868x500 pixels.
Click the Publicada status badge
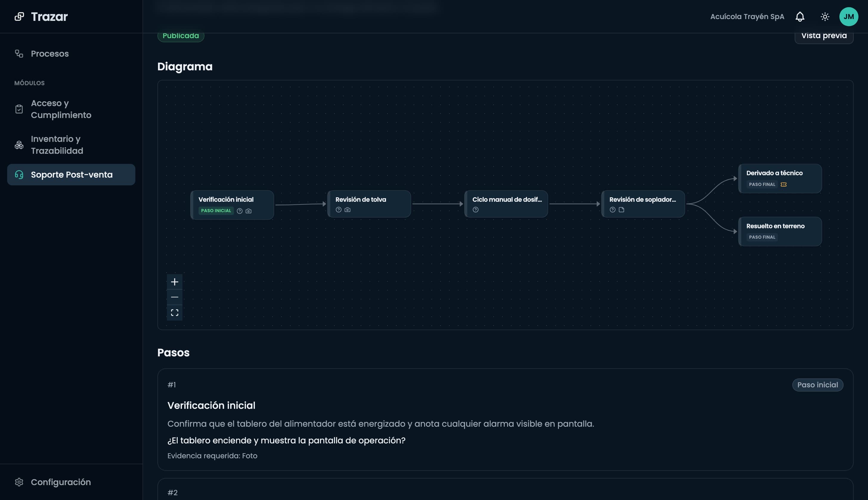pyautogui.click(x=181, y=36)
